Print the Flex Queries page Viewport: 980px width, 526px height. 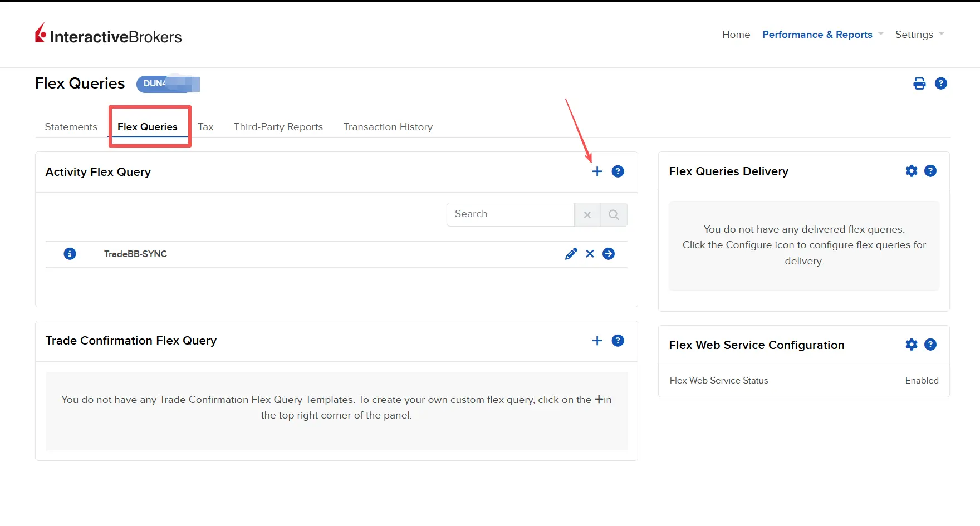coord(919,83)
